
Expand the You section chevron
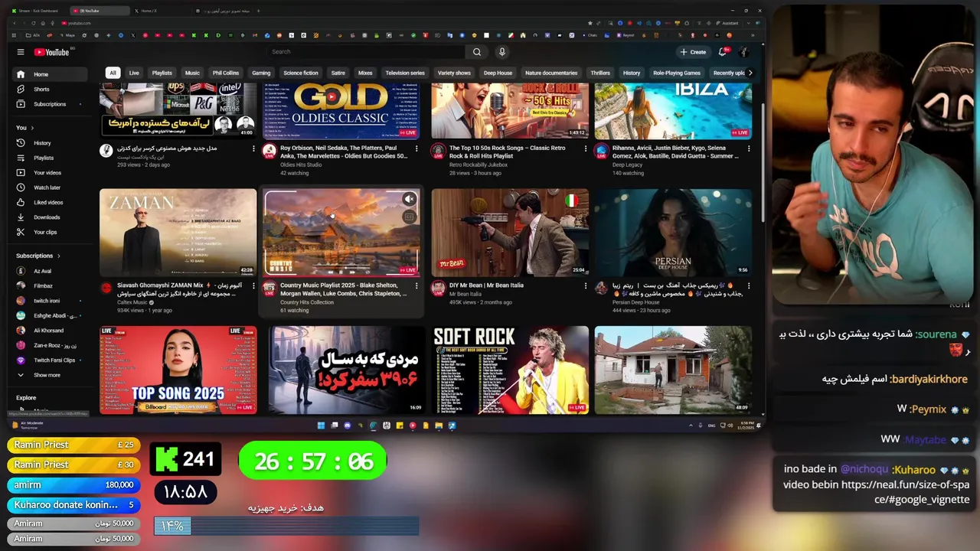[32, 128]
